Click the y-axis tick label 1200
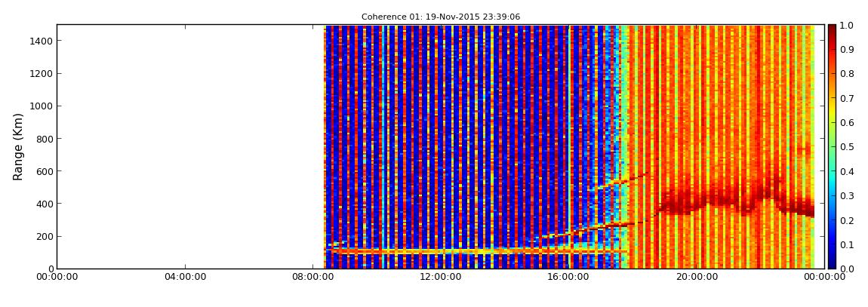The width and height of the screenshot is (868, 307). pyautogui.click(x=42, y=74)
